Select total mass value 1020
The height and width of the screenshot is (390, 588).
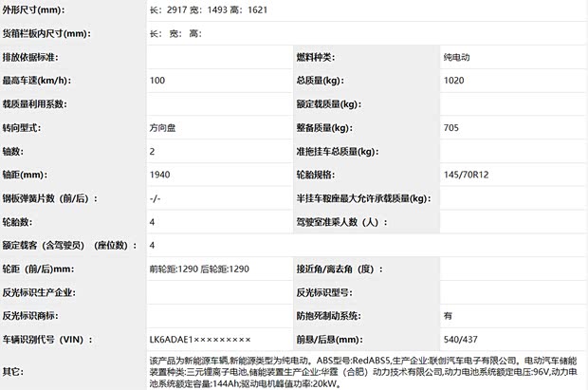click(453, 81)
